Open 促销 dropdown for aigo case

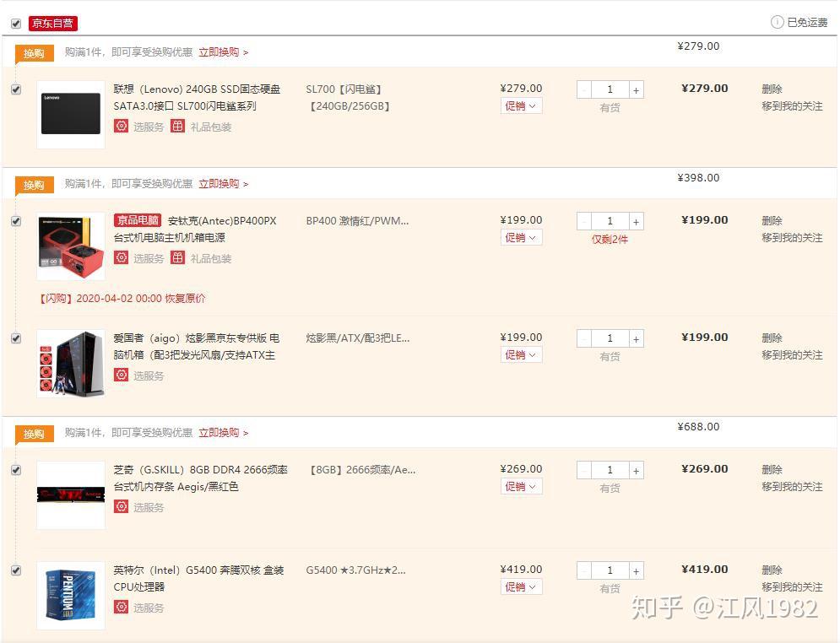click(521, 355)
